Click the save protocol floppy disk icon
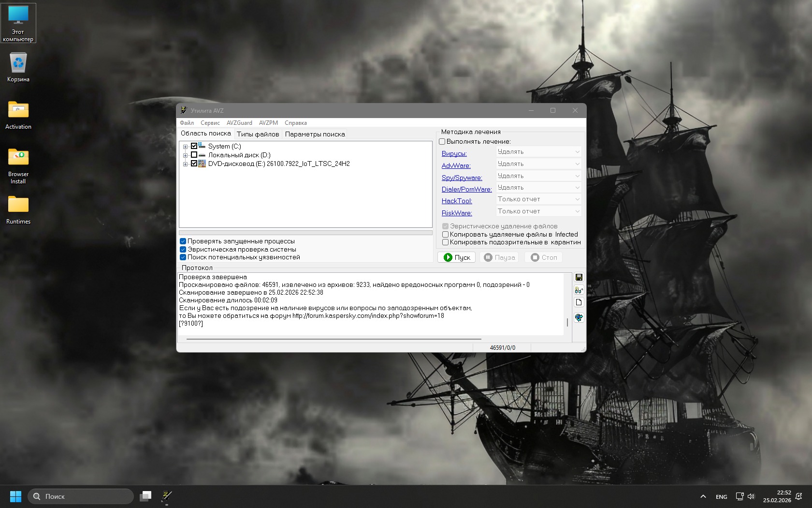812x508 pixels. (579, 277)
